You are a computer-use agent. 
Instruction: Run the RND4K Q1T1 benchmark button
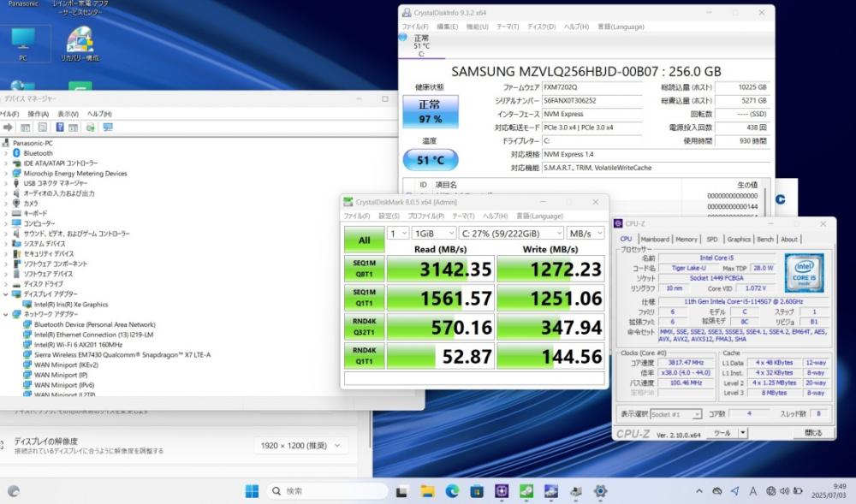click(x=364, y=356)
